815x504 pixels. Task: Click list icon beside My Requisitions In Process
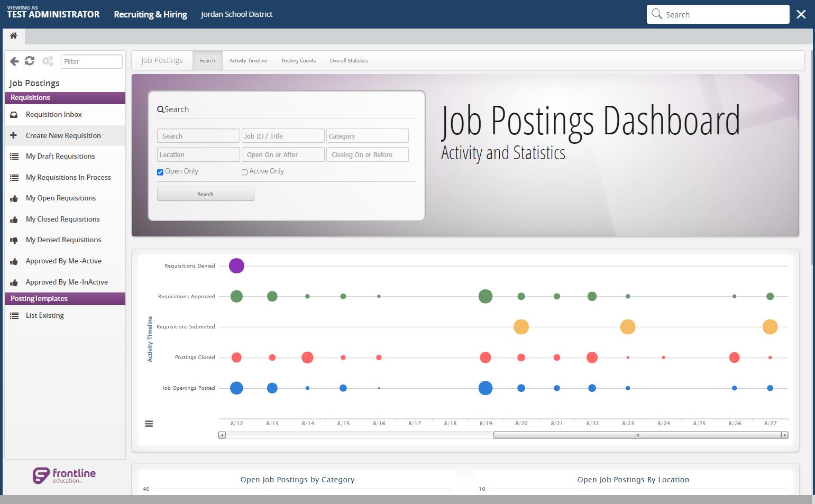tap(14, 178)
